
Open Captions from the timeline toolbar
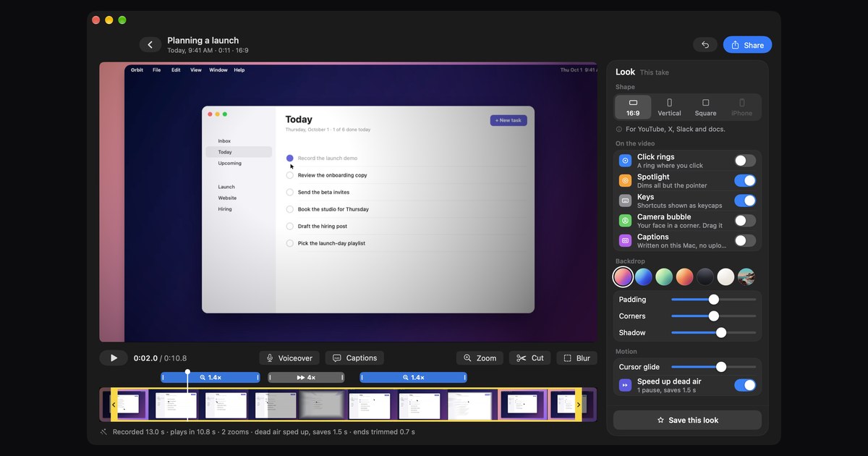click(354, 358)
